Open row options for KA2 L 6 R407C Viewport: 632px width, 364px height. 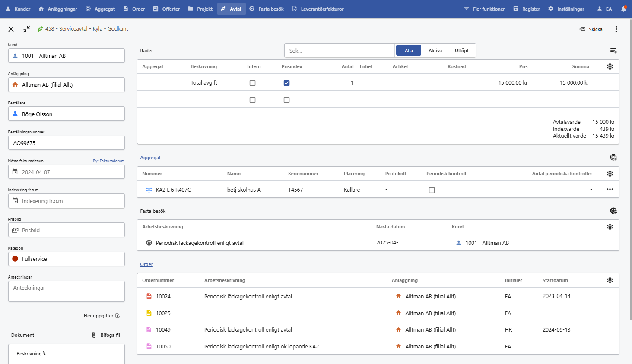point(610,190)
